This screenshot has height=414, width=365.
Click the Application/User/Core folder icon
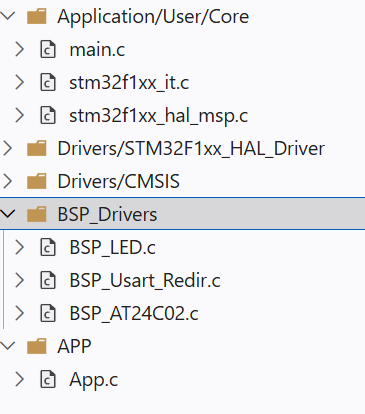(37, 16)
